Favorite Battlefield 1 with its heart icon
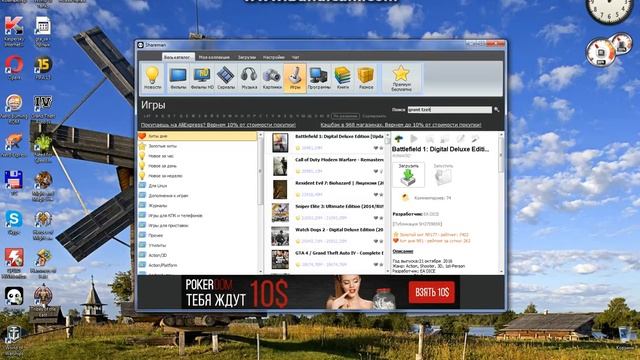 [x=376, y=148]
